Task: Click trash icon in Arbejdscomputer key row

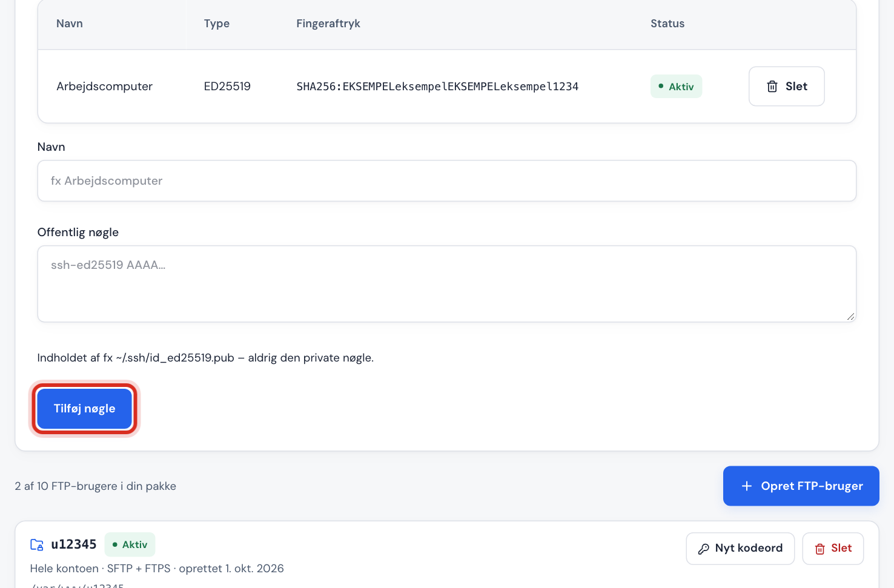Action: pyautogui.click(x=772, y=87)
